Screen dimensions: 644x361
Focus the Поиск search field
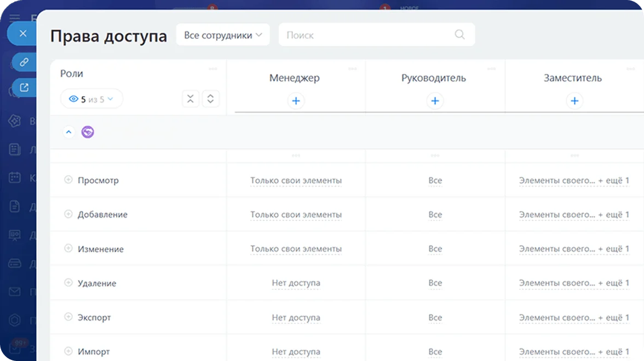(377, 35)
